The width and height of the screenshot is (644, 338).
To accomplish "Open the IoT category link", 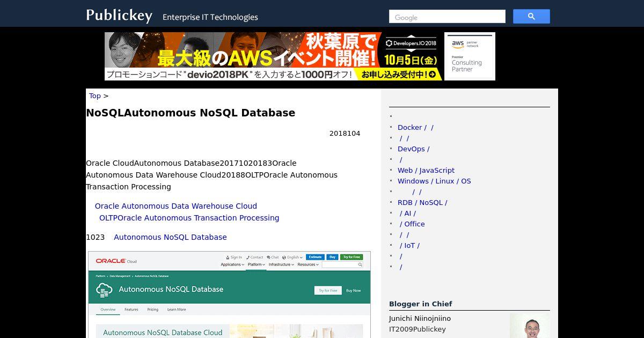I will pos(409,245).
